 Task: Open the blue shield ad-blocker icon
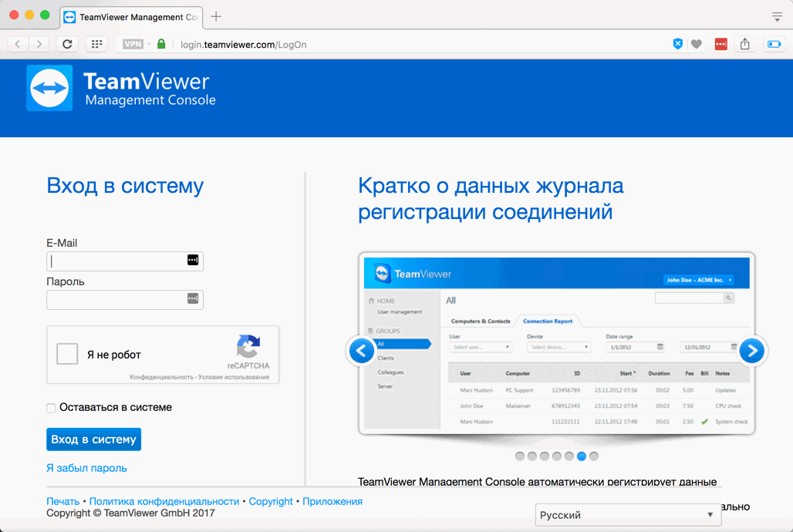pos(678,44)
